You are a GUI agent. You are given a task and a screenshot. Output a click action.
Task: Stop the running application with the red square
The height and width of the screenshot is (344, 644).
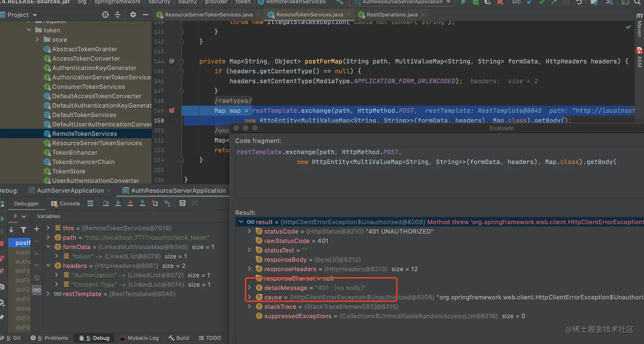point(500,2)
